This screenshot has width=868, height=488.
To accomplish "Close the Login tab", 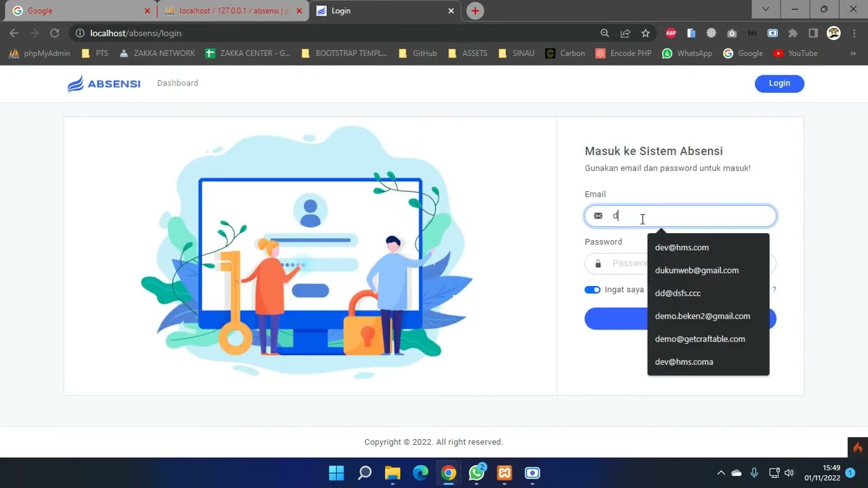I will [x=451, y=11].
